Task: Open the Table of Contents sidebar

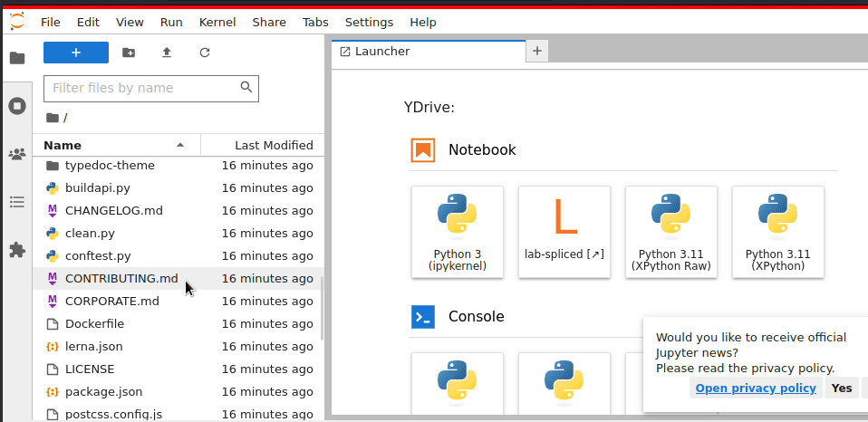Action: point(17,202)
